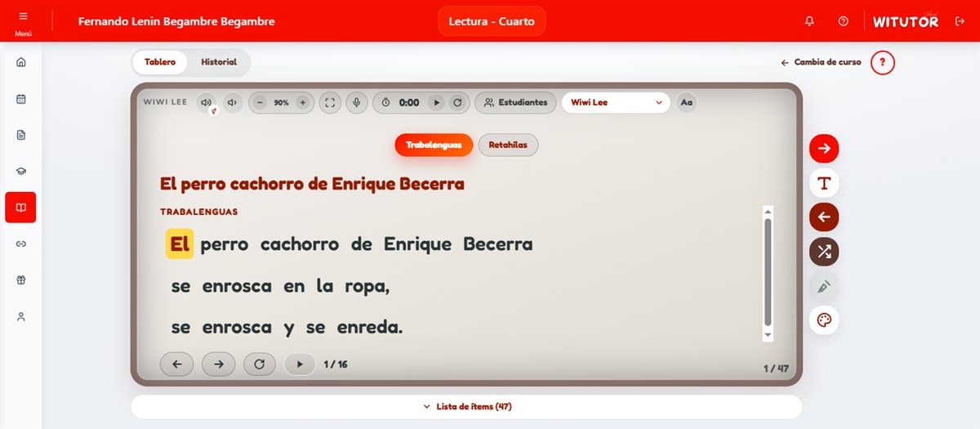This screenshot has width=980, height=429.
Task: Open the graduation cap sidebar icon
Action: coord(21,171)
